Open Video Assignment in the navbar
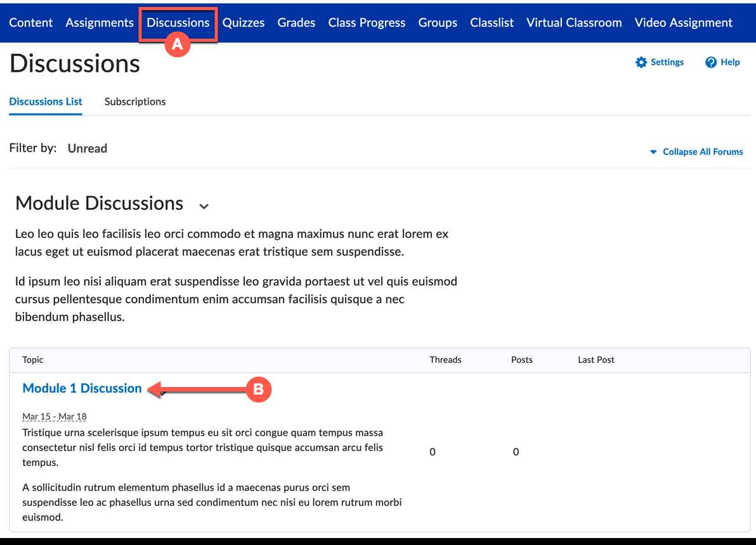The height and width of the screenshot is (545, 756). click(683, 23)
